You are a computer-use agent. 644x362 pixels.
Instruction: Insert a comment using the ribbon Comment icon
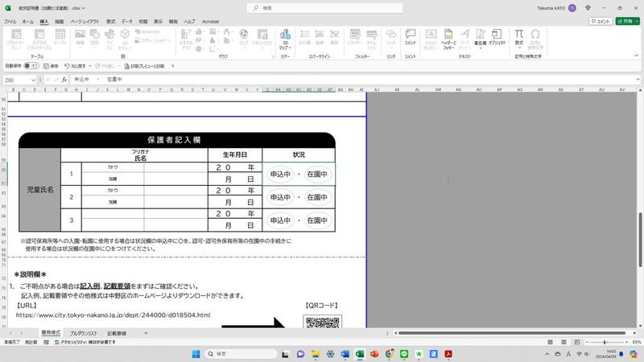[x=410, y=39]
